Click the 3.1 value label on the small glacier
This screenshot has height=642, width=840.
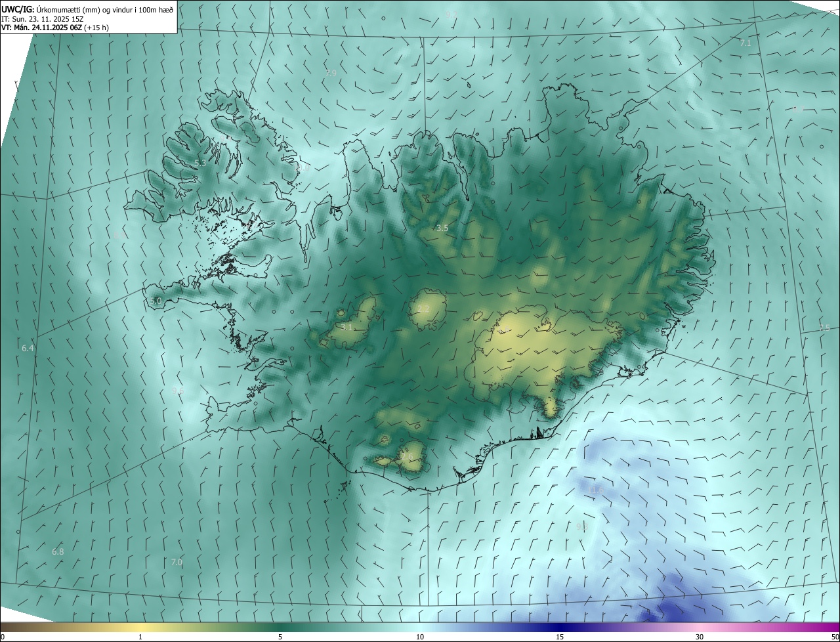click(347, 327)
